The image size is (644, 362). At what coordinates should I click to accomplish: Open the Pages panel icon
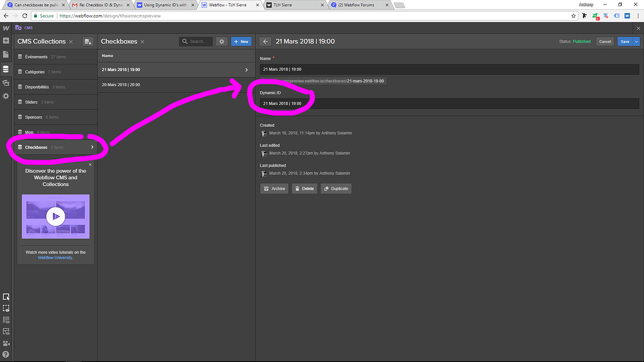[x=6, y=53]
